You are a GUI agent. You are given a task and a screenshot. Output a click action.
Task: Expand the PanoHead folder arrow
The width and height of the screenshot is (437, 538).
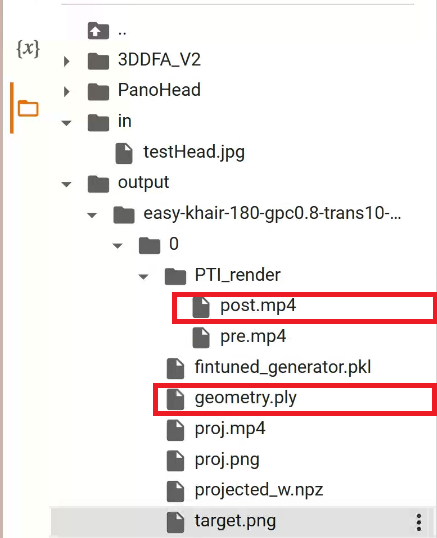(x=67, y=92)
